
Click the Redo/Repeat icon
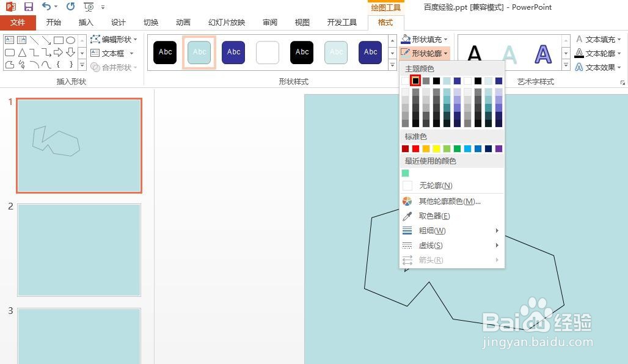[x=70, y=6]
